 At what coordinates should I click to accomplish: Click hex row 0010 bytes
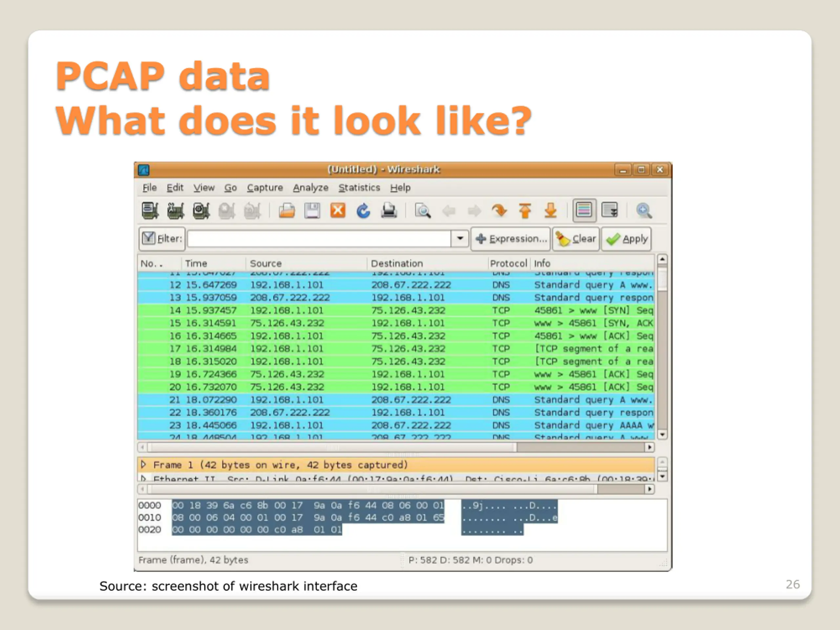[308, 517]
